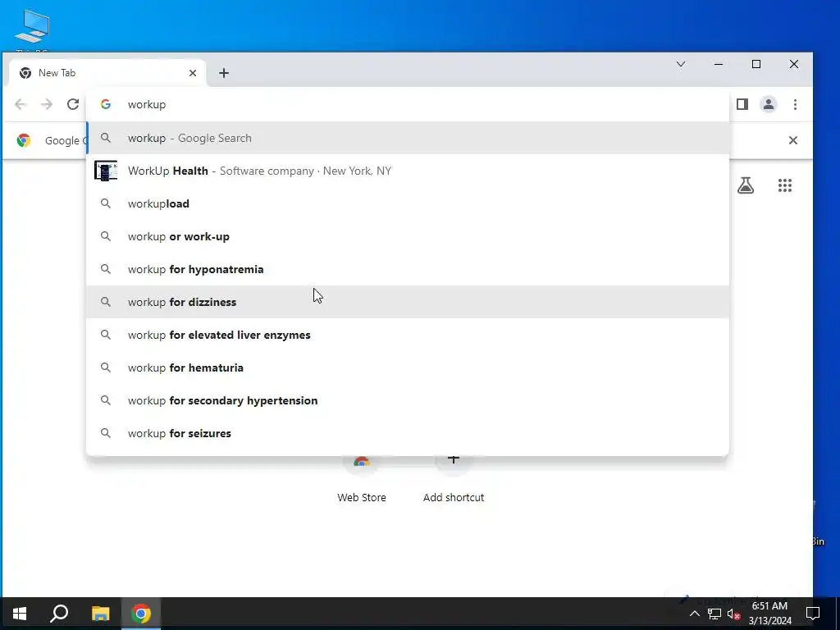
Task: Pick 'workup for seizures' suggestion
Action: (408, 433)
